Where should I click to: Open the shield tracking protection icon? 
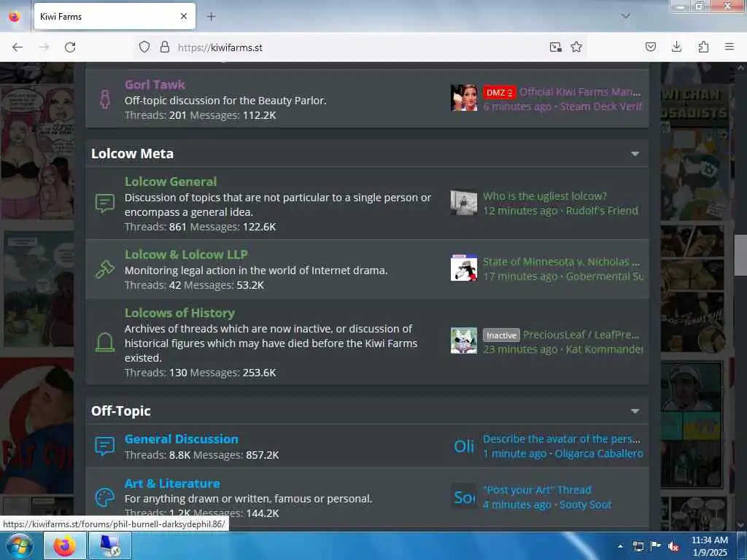pyautogui.click(x=144, y=47)
